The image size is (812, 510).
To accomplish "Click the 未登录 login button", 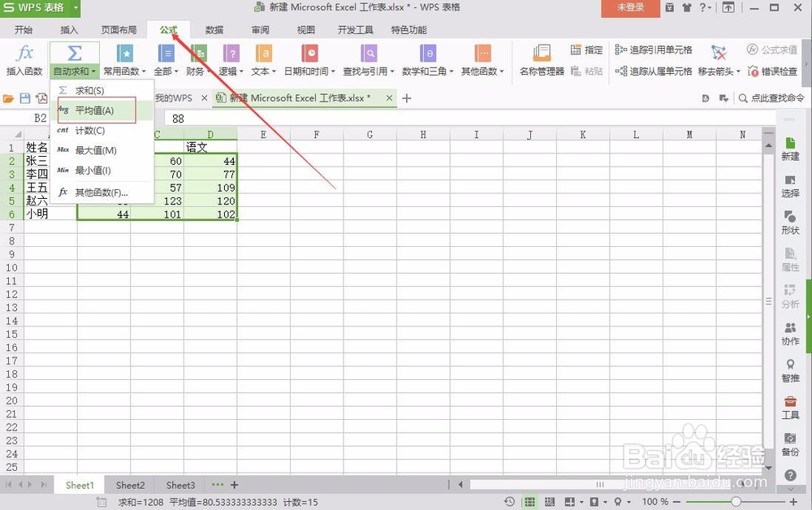I will [x=630, y=8].
